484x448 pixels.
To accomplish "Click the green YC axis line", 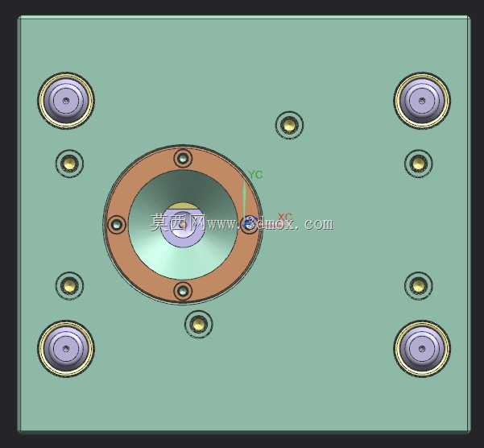I will 245,199.
